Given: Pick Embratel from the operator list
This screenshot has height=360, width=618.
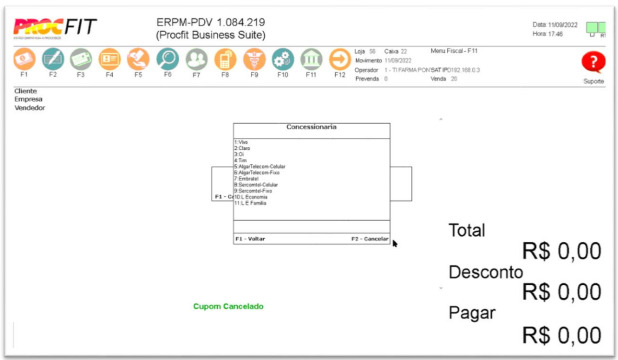Looking at the screenshot, I should (246, 179).
